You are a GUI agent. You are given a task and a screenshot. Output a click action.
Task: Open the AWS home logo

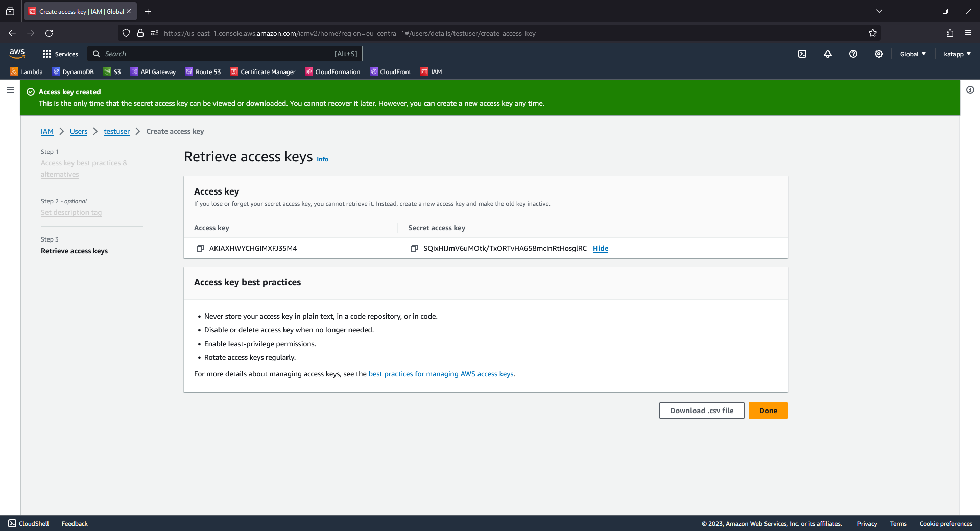pos(17,53)
